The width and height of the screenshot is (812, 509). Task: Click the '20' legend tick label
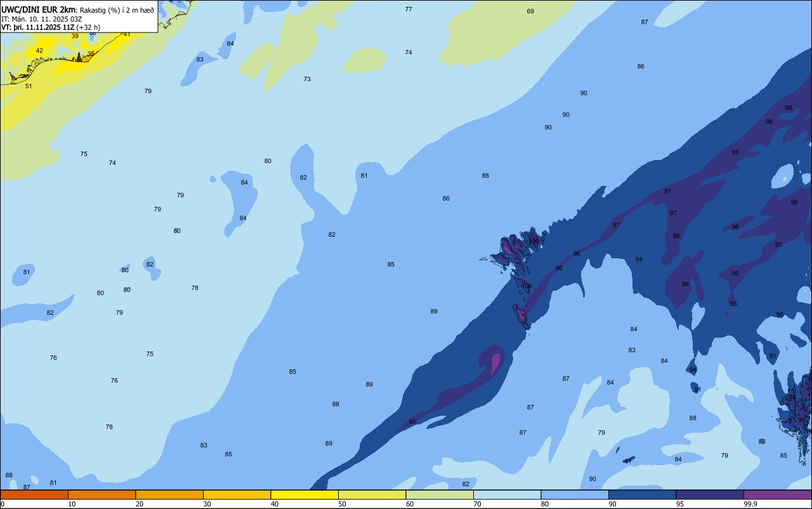click(x=139, y=504)
